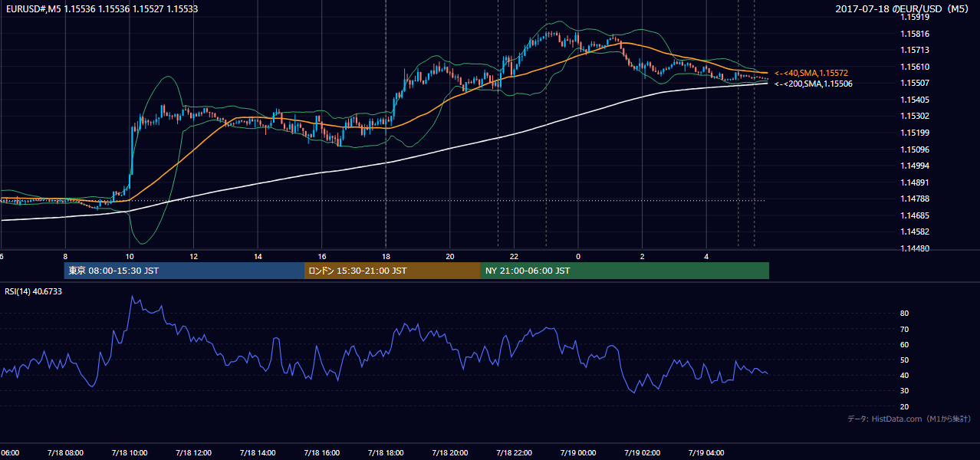Screen dimensions: 980x460
Task: Click hour tick 0 on price chart axis
Action: click(578, 257)
